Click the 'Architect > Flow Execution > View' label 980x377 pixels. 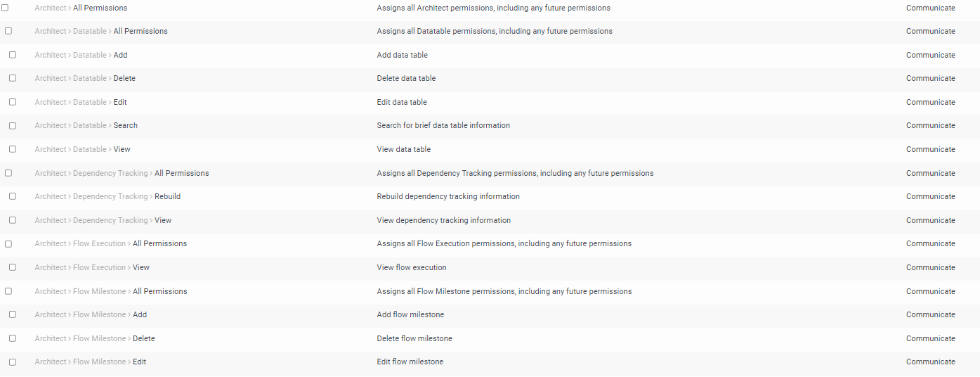[x=92, y=267]
